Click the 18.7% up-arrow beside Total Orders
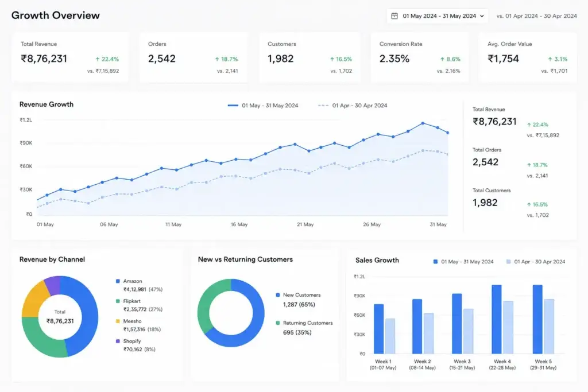 (529, 165)
